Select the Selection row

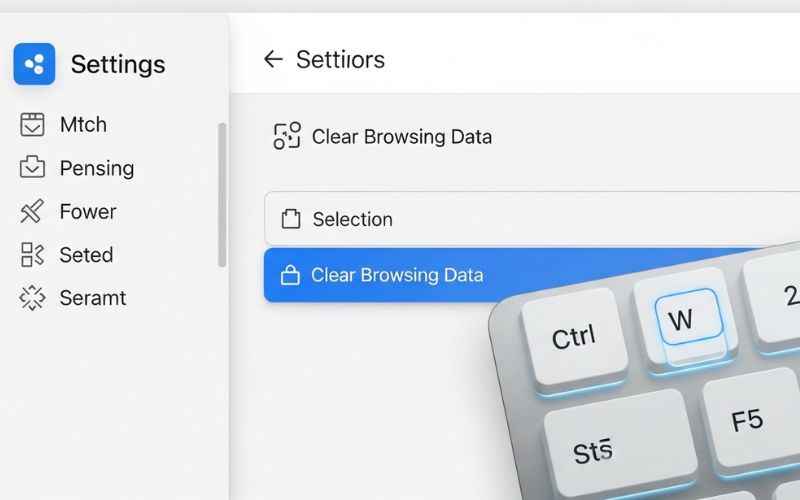(500, 219)
